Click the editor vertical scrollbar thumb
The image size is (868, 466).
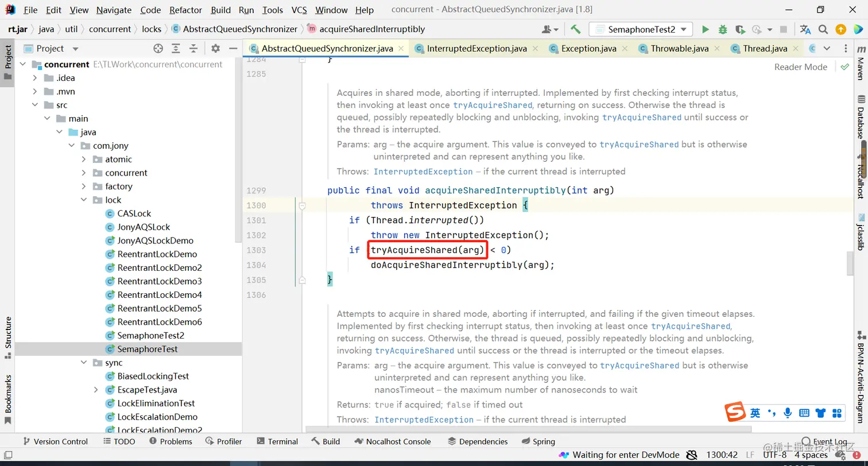(850, 263)
